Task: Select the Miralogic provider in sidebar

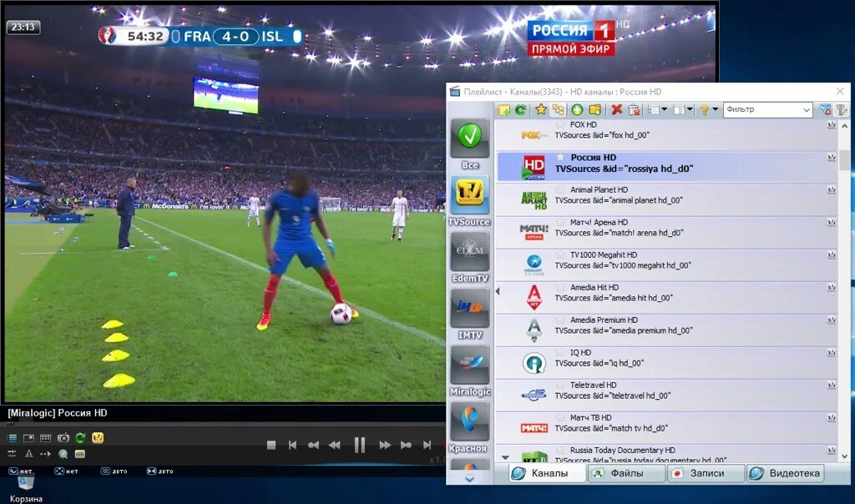Action: point(469,371)
